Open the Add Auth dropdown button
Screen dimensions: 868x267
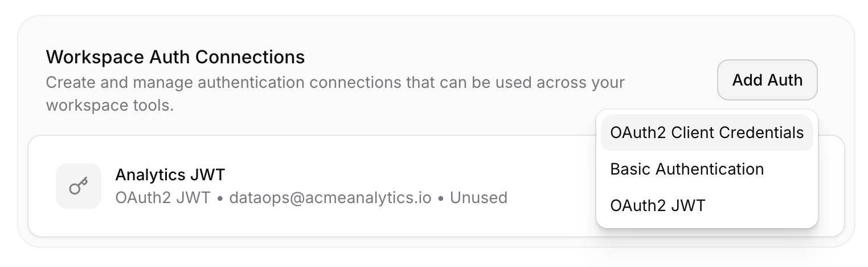pos(767,80)
